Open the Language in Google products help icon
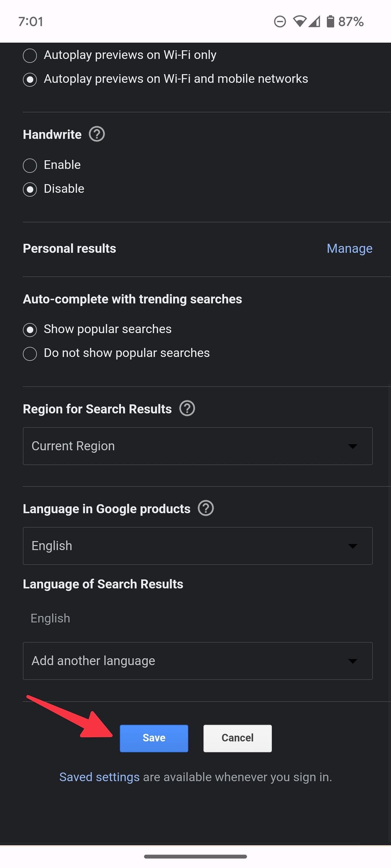391x868 pixels. click(x=206, y=509)
